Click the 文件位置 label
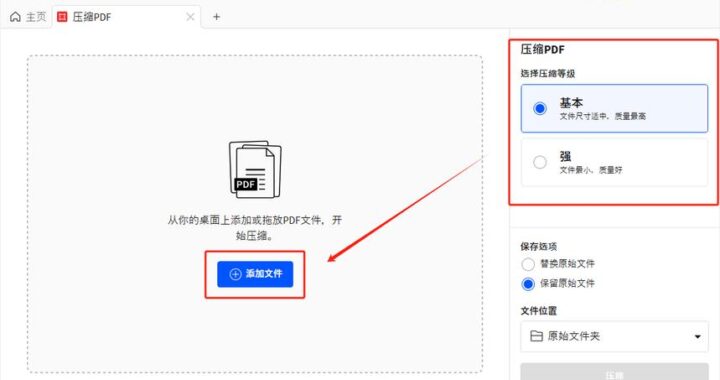The height and width of the screenshot is (380, 720). (x=539, y=311)
